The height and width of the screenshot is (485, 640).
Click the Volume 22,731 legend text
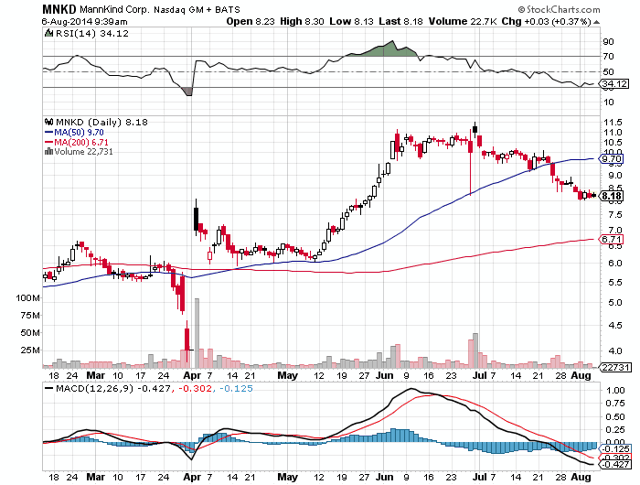pos(83,151)
